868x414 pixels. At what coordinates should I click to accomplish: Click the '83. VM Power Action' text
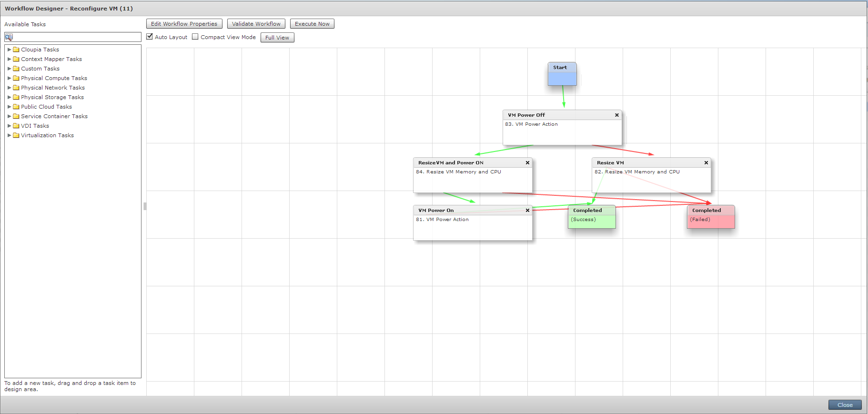pyautogui.click(x=531, y=124)
